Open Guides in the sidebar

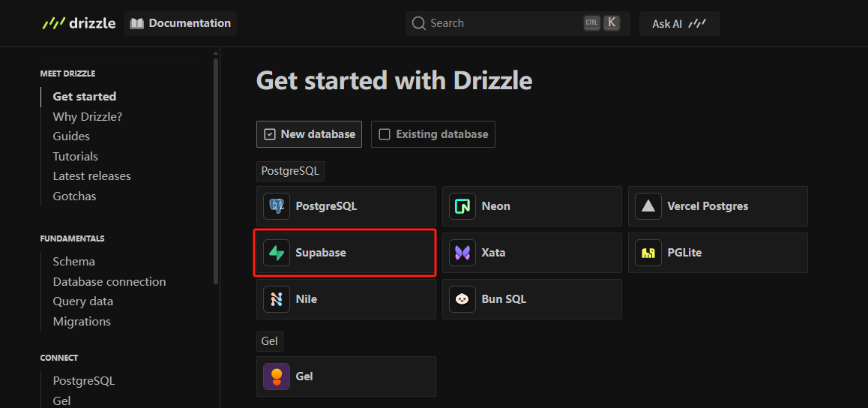coord(71,136)
